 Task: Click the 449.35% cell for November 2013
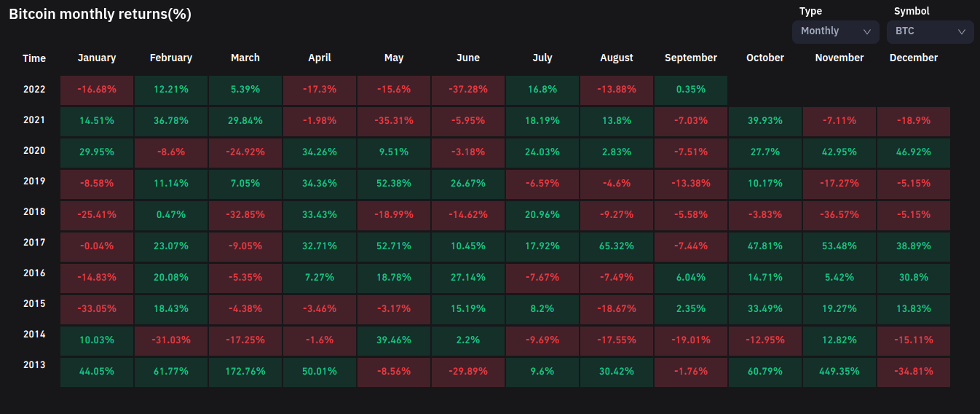(x=839, y=371)
